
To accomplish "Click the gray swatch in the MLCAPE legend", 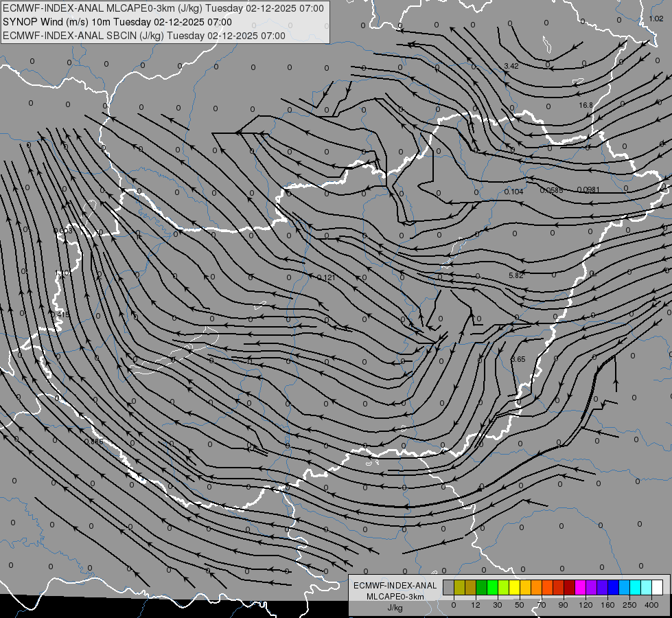I will tap(449, 587).
